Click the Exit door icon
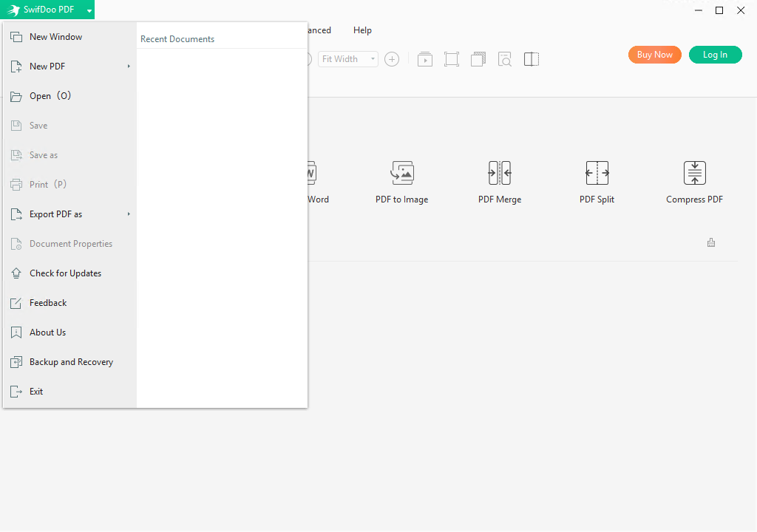 (16, 392)
